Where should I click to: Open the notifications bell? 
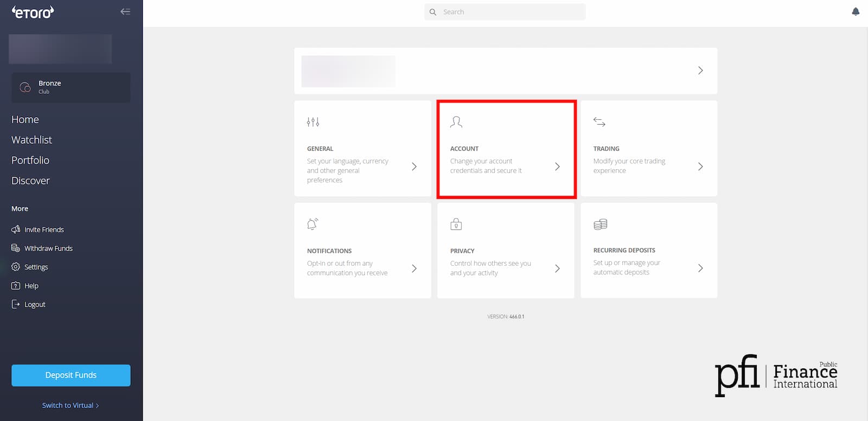point(856,11)
